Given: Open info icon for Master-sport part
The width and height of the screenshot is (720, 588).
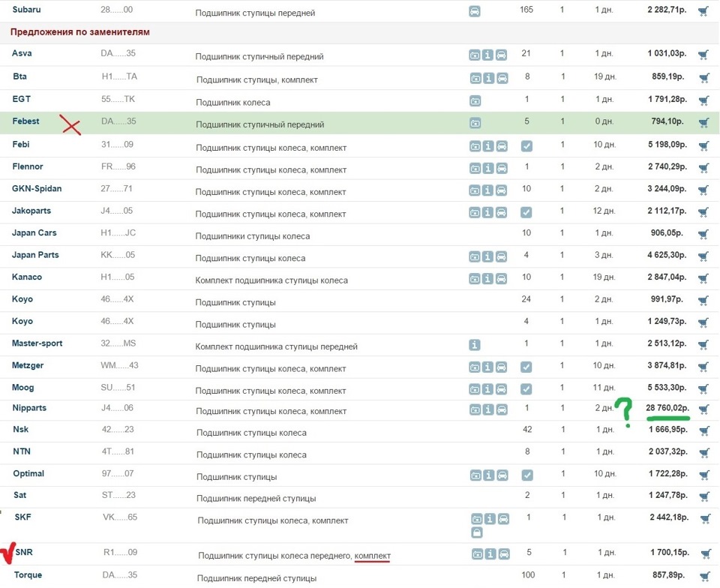Looking at the screenshot, I should pyautogui.click(x=475, y=345).
